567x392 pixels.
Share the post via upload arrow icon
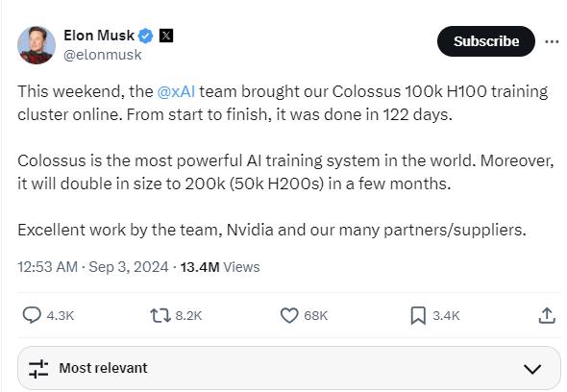[547, 315]
